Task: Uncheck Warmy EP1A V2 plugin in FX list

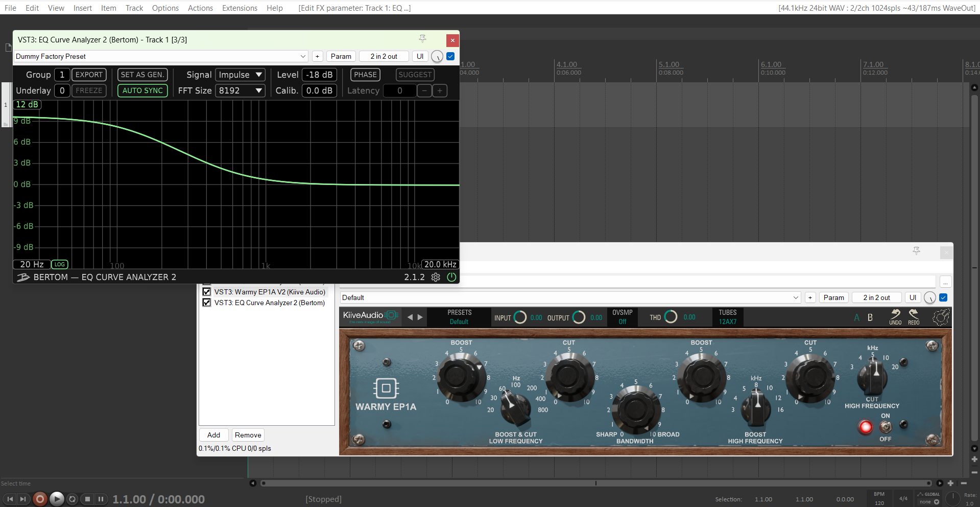Action: tap(207, 292)
